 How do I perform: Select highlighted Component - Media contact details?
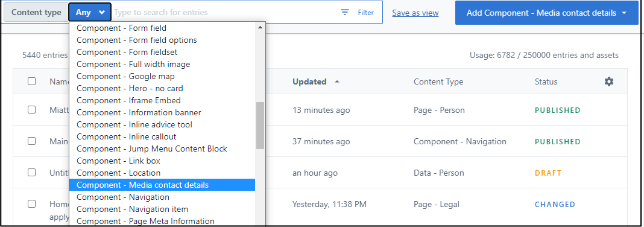point(162,185)
